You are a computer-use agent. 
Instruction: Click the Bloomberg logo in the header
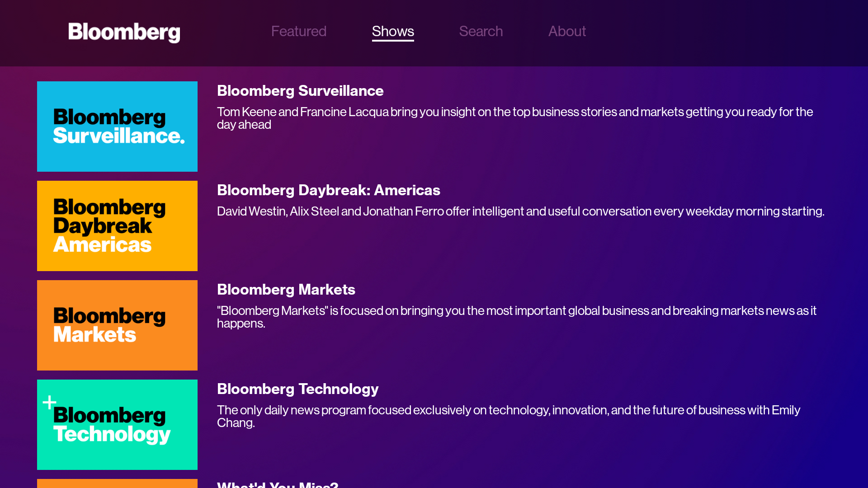click(x=124, y=32)
